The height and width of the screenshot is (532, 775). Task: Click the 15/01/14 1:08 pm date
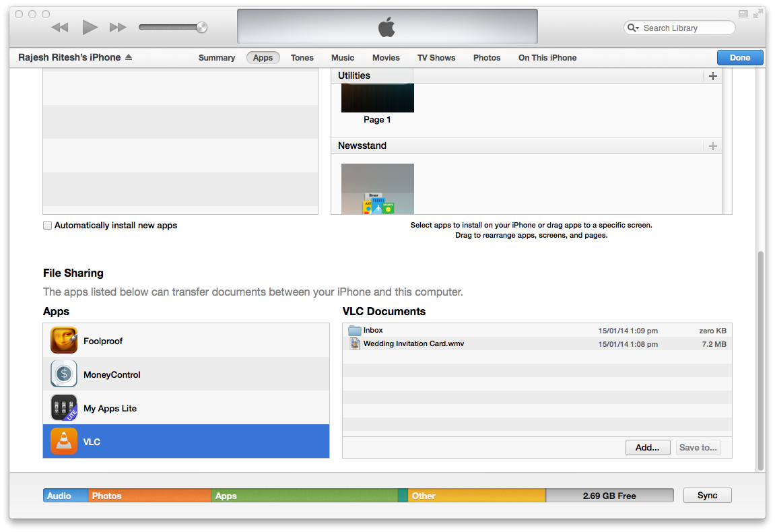(628, 344)
